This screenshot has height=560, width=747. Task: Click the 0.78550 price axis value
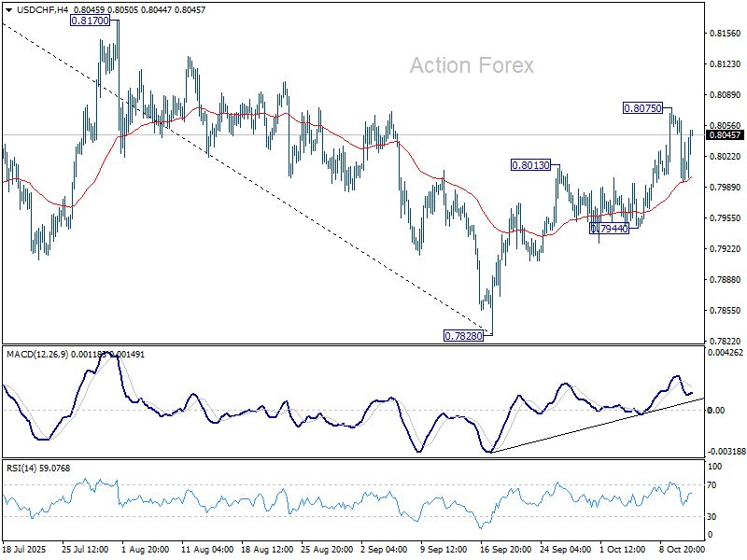(x=725, y=310)
